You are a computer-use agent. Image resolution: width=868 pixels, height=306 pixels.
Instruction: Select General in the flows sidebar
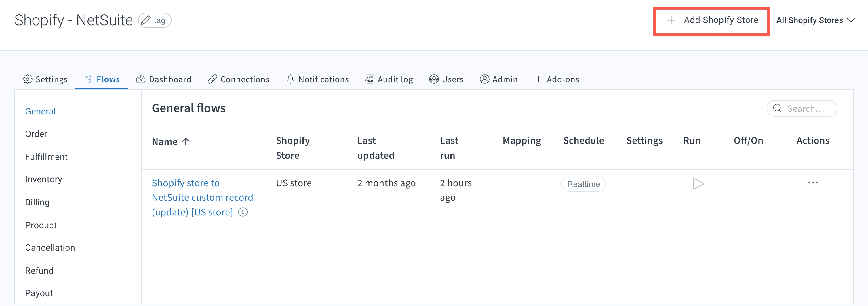click(x=40, y=111)
